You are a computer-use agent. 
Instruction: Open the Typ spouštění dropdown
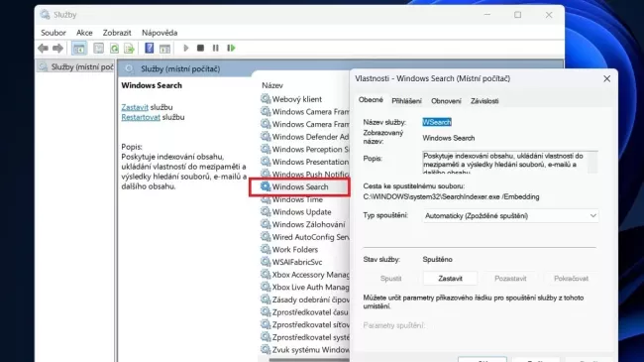510,216
